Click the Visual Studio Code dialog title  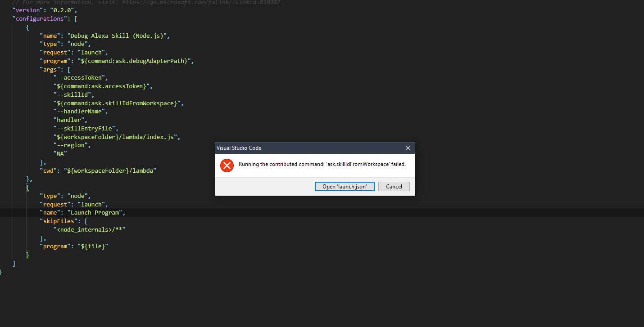239,148
